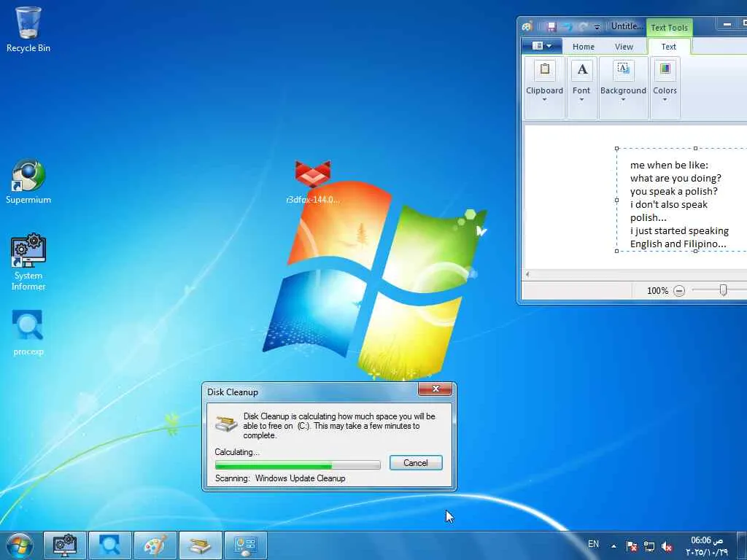Click the Colors group icon in Paint
This screenshot has width=747, height=560.
[665, 69]
